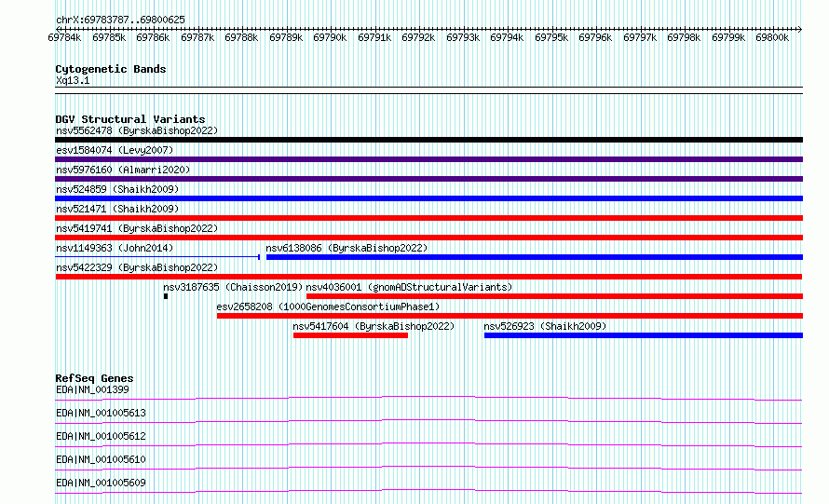Open the EDA|NM_001005610 transcript label
Screen dimensions: 829x504
pos(101,459)
